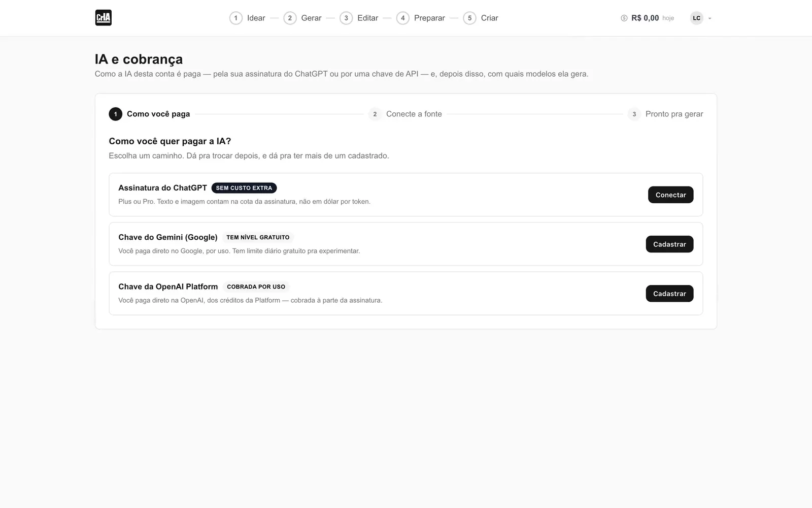Go to the Idear step
Viewport: 812px width, 508px height.
[x=248, y=18]
